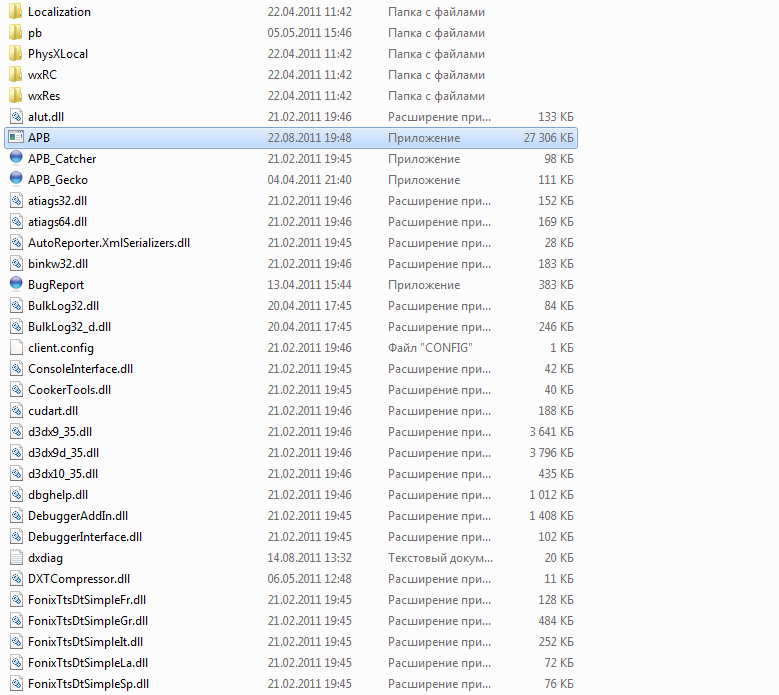
Task: Select the PhysXLocal folder icon
Action: [15, 54]
